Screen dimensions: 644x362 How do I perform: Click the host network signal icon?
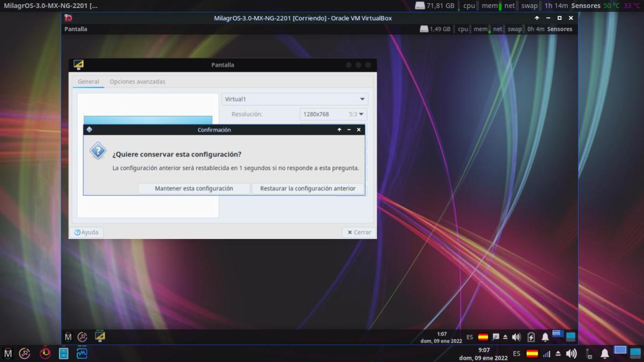click(x=547, y=353)
